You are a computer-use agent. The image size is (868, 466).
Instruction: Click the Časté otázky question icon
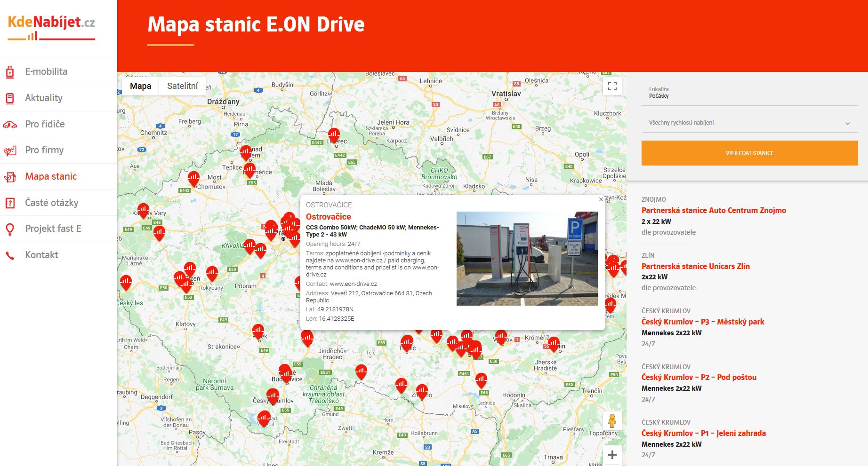(10, 203)
